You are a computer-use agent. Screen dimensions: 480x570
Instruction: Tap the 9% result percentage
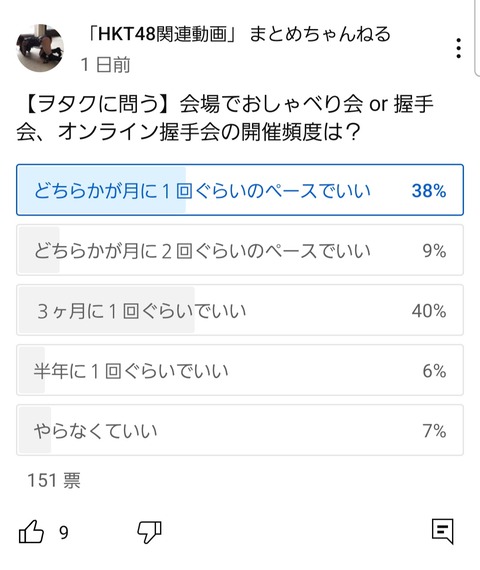434,251
